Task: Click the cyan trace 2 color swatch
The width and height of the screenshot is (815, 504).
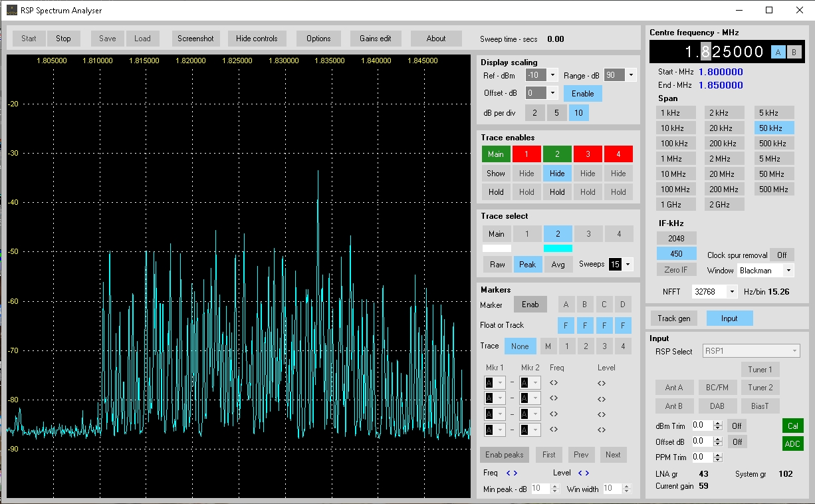Action: tap(557, 249)
